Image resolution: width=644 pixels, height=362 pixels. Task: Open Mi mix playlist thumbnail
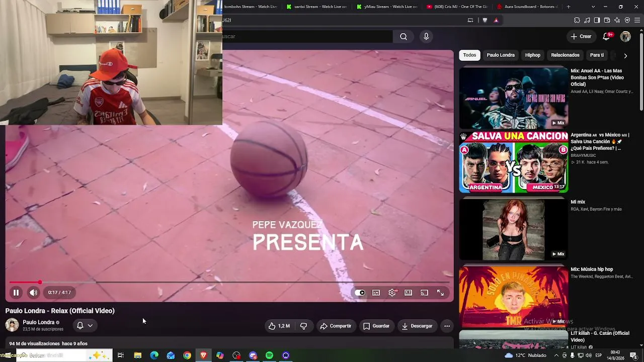(x=513, y=229)
